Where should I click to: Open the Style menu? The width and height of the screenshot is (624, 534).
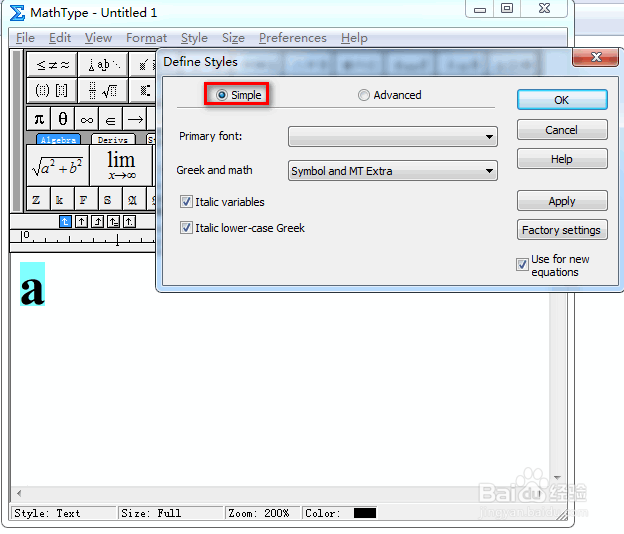click(194, 38)
